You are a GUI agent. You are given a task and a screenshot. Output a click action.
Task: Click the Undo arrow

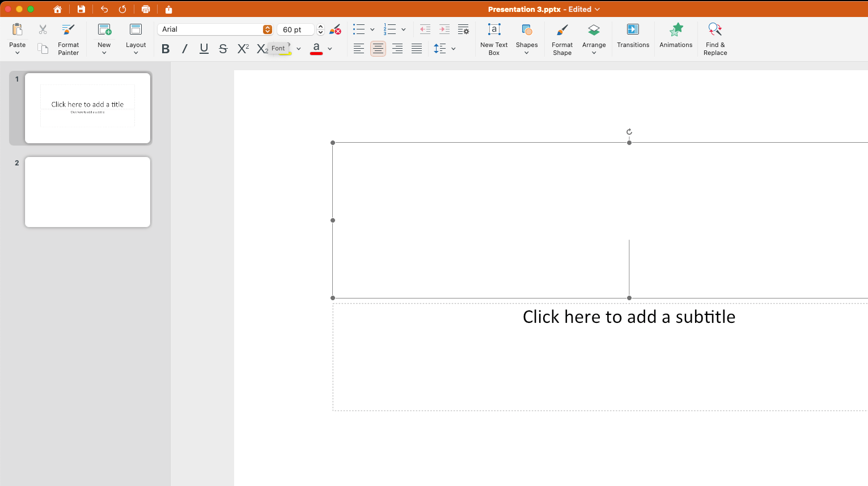tap(104, 9)
